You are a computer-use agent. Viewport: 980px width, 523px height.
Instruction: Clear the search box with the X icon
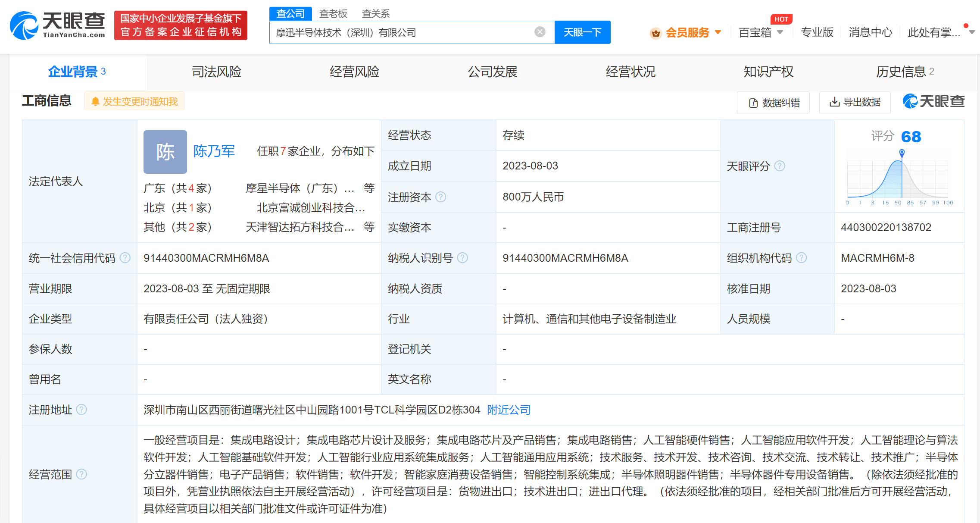pyautogui.click(x=540, y=31)
